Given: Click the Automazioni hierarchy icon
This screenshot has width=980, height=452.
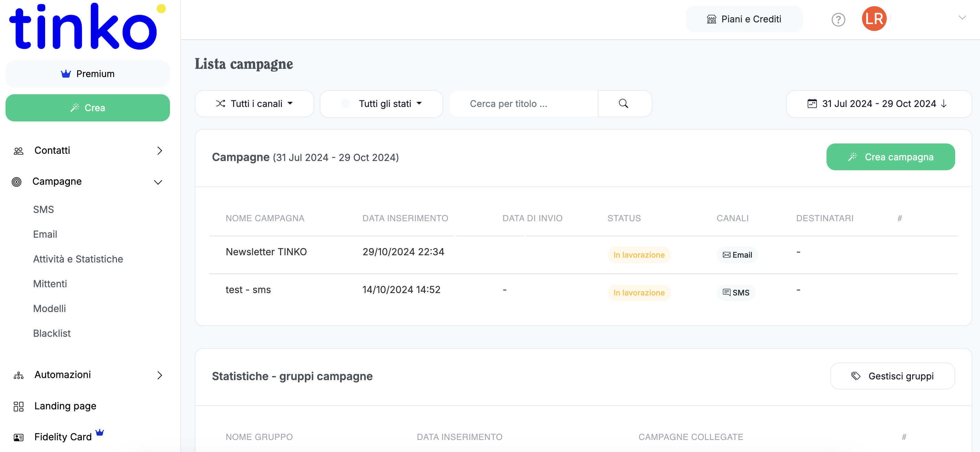Looking at the screenshot, I should click(18, 375).
